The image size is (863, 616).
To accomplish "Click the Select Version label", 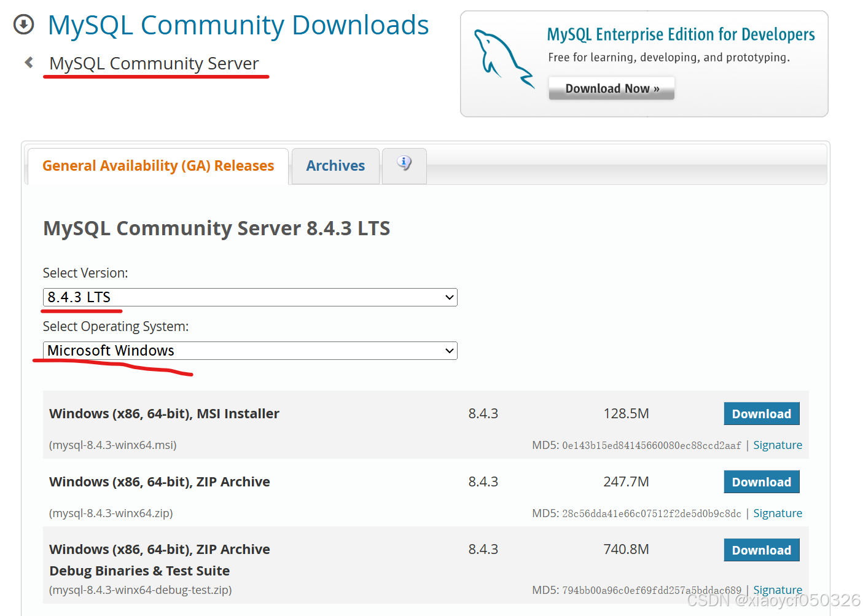I will click(x=85, y=273).
